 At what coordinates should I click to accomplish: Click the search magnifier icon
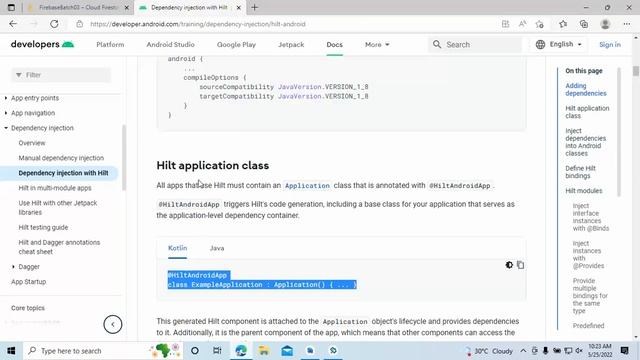(x=437, y=44)
